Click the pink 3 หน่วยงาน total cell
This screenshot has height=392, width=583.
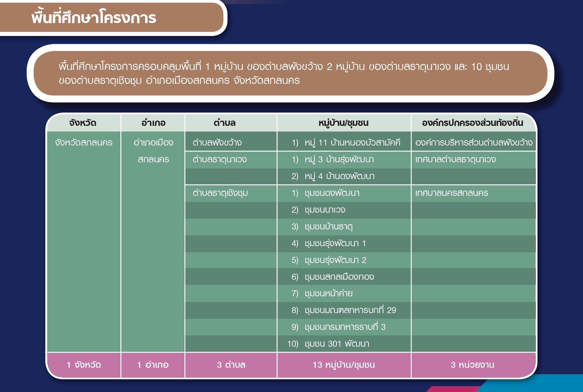click(x=472, y=365)
